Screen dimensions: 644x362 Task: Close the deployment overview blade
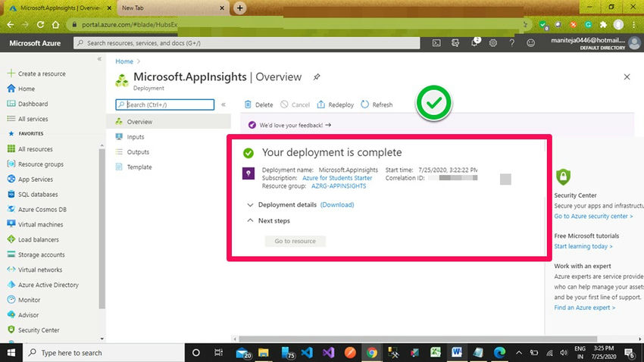(x=627, y=77)
